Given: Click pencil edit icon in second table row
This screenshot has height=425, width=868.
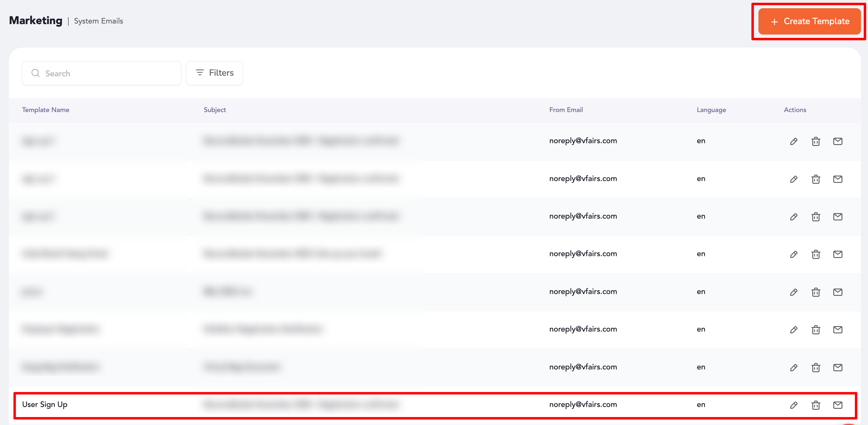Looking at the screenshot, I should [794, 179].
